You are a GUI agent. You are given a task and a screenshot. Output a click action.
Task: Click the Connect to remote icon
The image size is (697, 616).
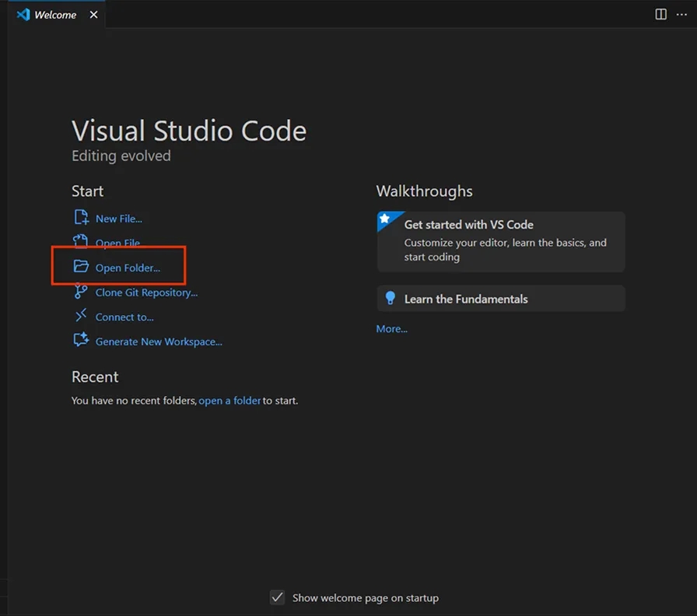click(x=80, y=316)
